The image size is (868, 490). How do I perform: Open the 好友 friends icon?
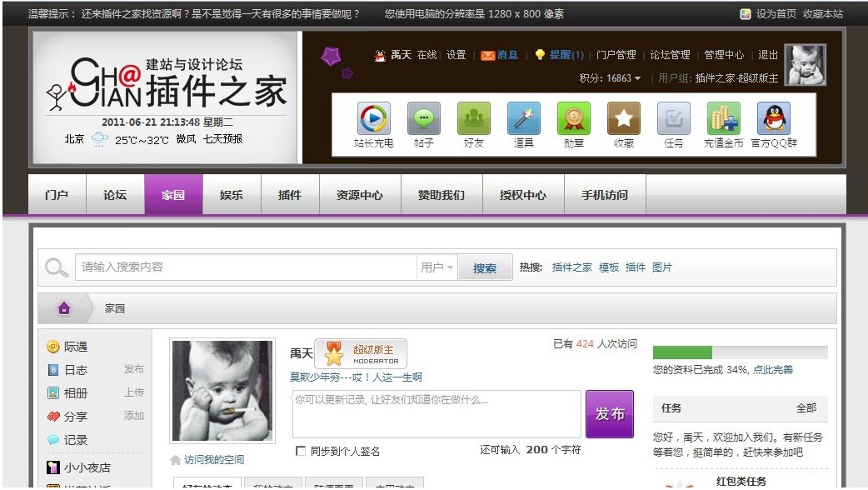(x=474, y=118)
